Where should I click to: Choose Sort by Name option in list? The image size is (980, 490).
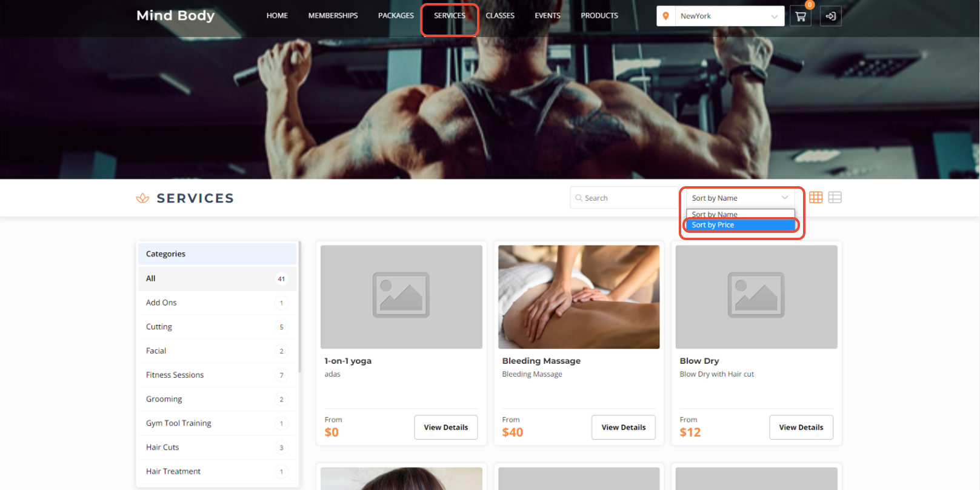pos(740,214)
